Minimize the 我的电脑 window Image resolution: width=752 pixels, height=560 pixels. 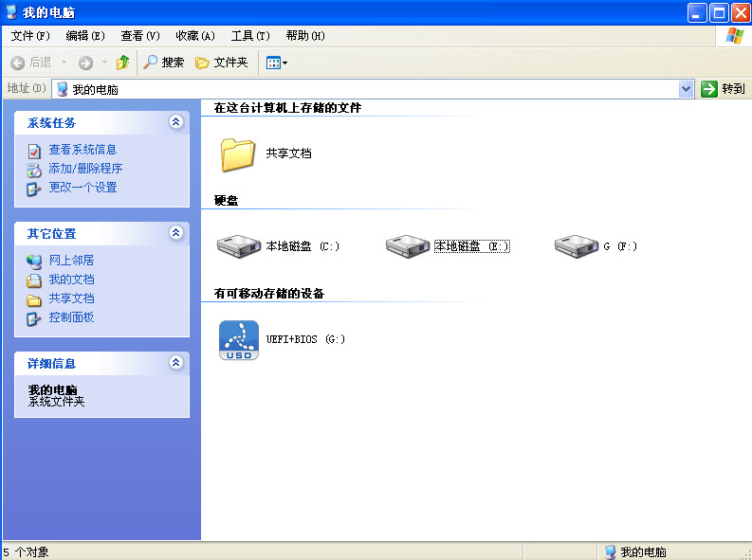pos(697,12)
